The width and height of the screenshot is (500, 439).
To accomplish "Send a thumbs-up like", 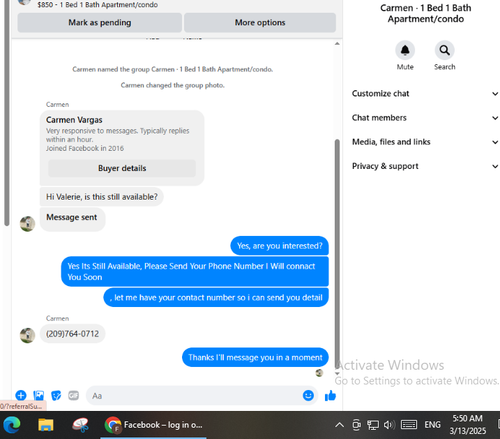I will pos(330,396).
